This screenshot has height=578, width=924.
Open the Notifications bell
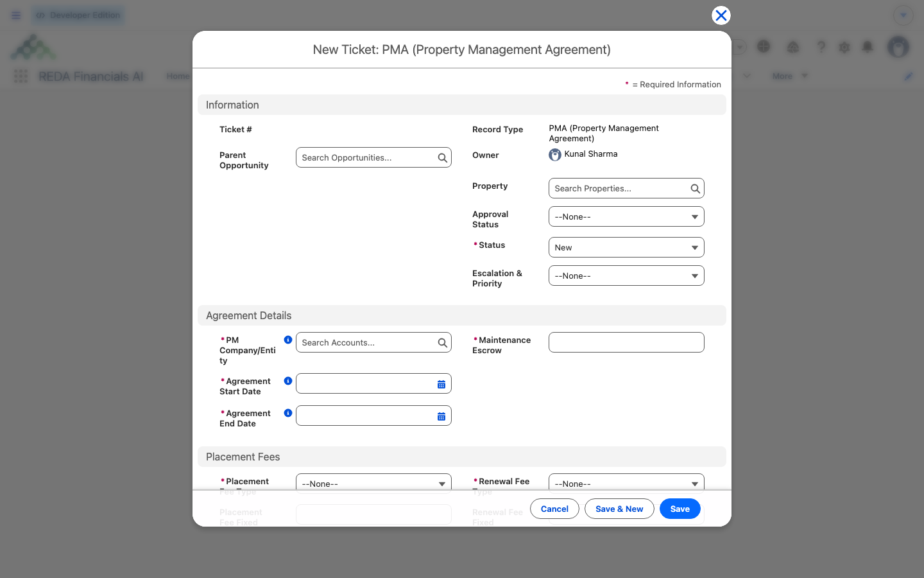point(868,47)
